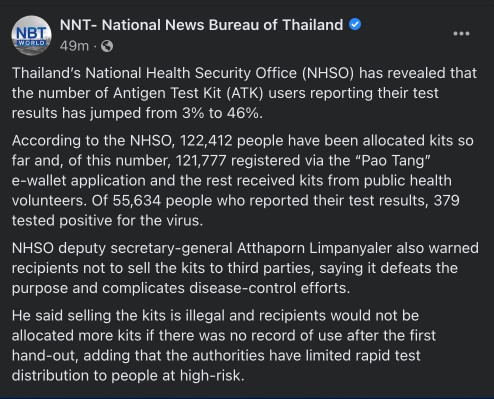Open the 49m post timestamp

74,46
